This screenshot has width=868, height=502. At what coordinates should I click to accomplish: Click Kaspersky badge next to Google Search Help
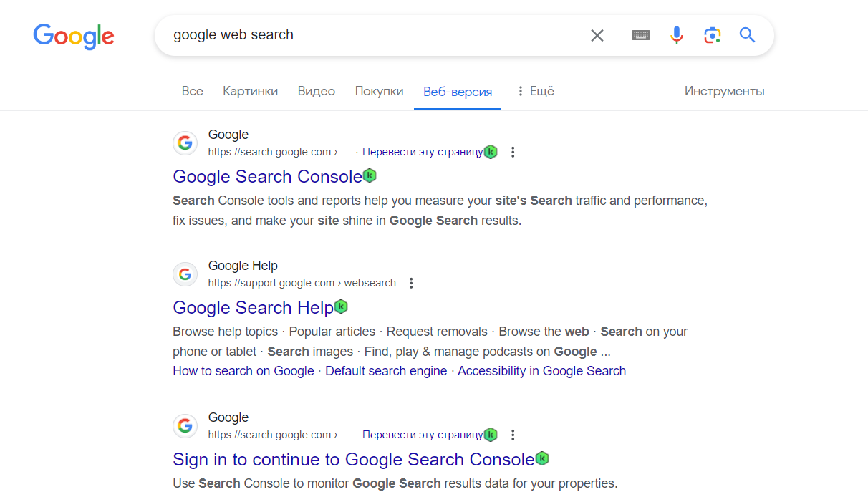tap(341, 306)
